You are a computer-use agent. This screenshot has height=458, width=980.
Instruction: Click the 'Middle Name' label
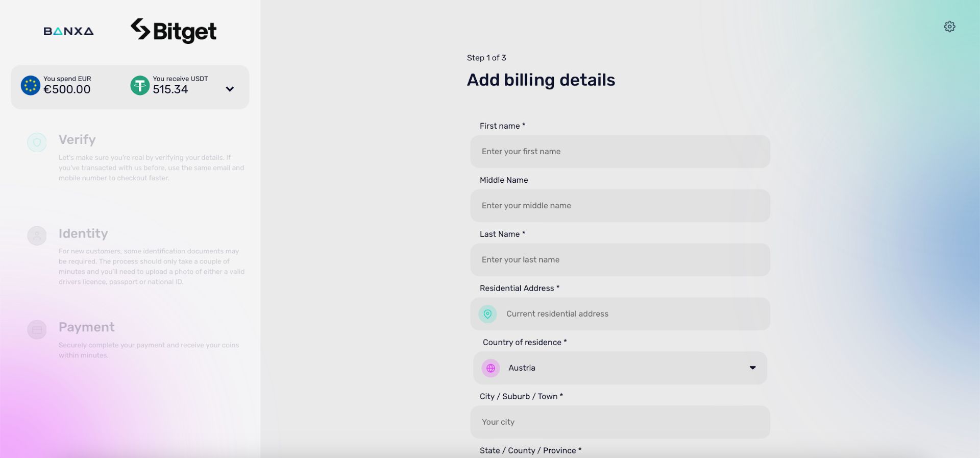click(x=504, y=180)
